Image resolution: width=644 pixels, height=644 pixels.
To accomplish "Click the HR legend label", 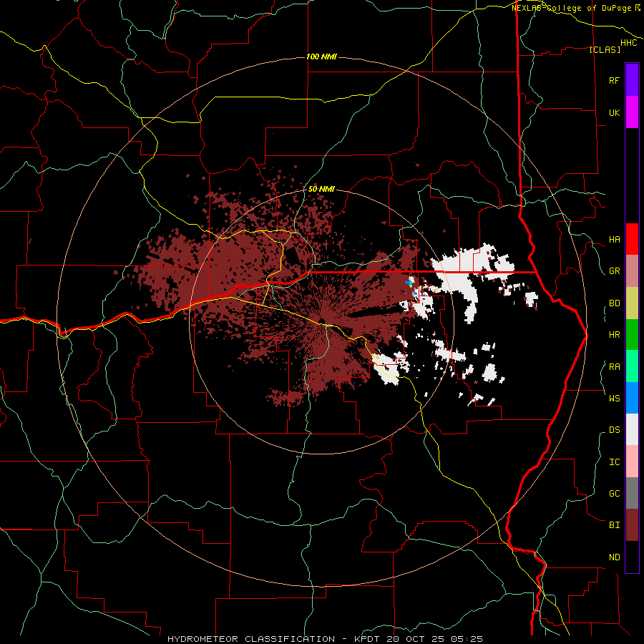I will (x=614, y=335).
